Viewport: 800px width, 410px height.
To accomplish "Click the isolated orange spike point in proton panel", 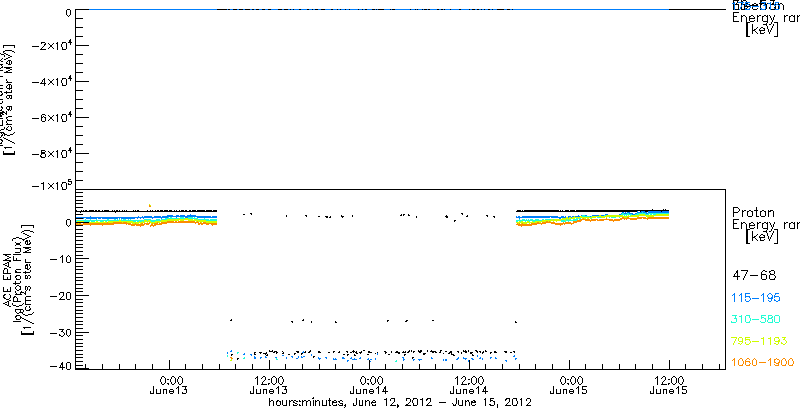I will 149,205.
